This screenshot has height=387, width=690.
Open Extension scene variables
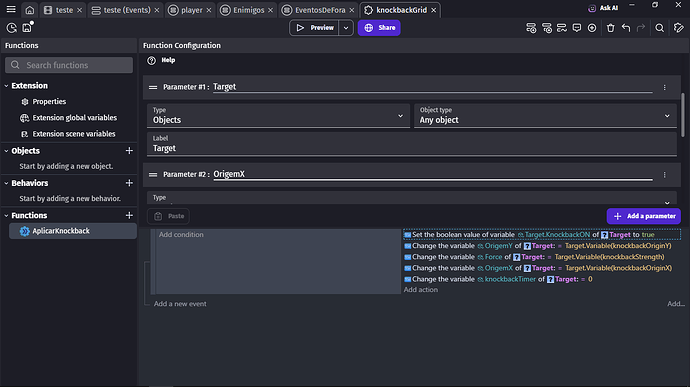click(73, 134)
